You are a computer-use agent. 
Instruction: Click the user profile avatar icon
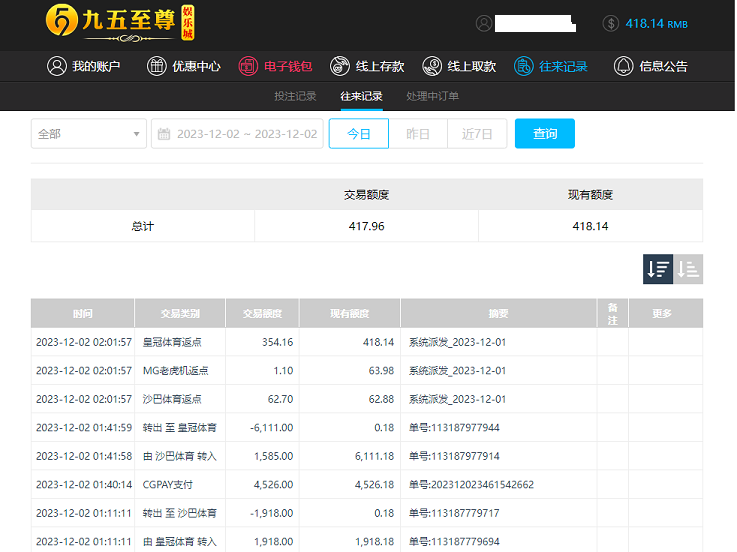[484, 23]
